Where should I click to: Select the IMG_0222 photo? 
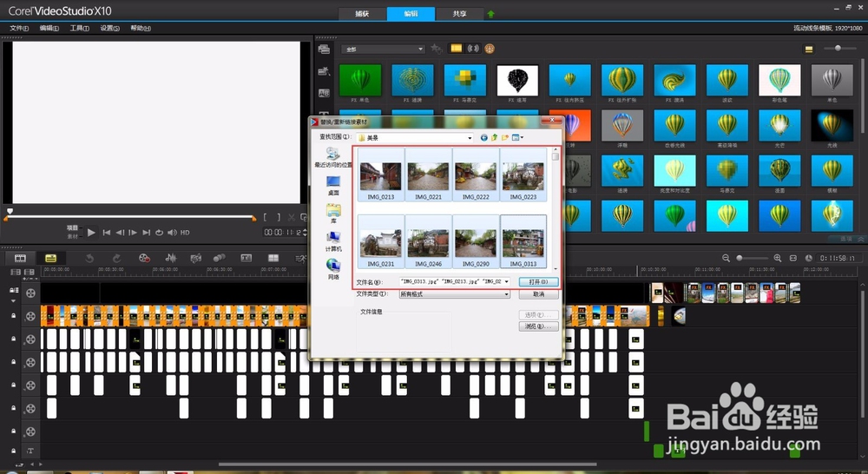476,176
